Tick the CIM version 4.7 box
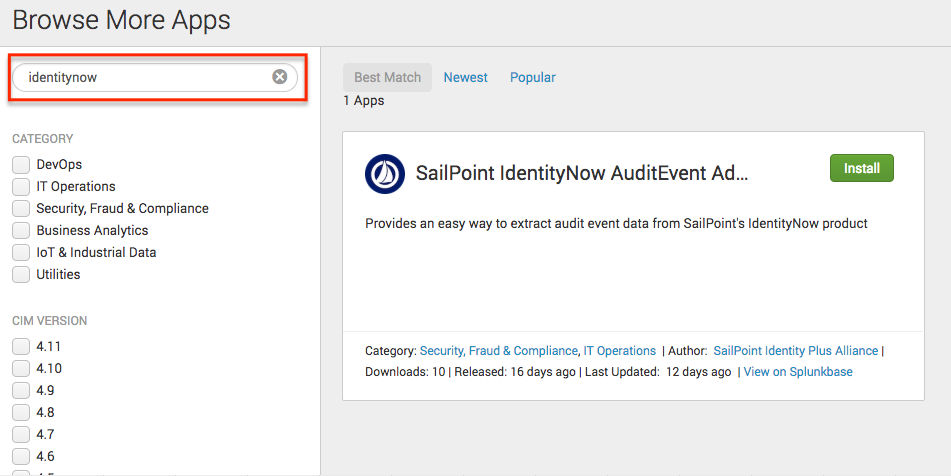 tap(21, 434)
